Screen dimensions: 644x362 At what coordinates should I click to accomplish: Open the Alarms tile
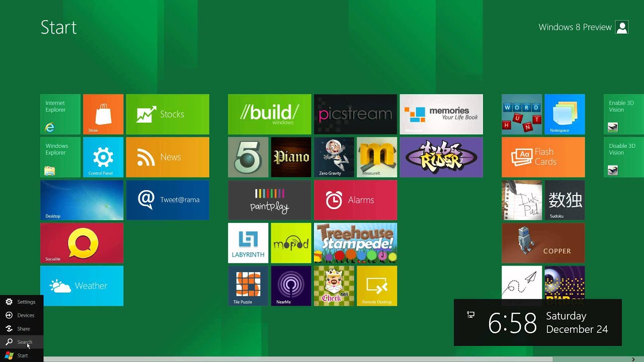(x=355, y=200)
